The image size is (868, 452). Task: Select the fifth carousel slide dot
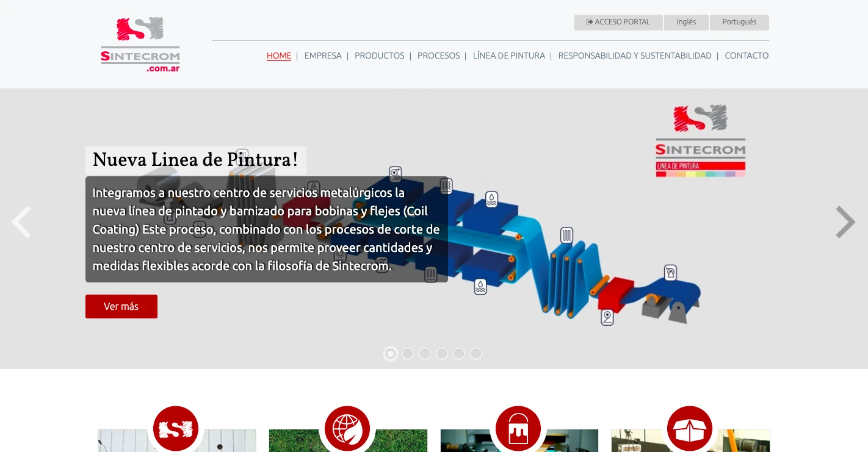(x=459, y=354)
